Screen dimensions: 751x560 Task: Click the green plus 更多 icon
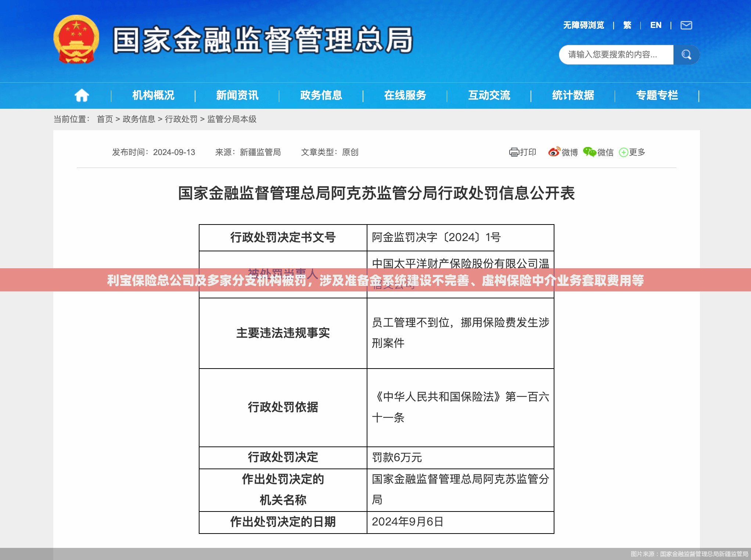624,152
